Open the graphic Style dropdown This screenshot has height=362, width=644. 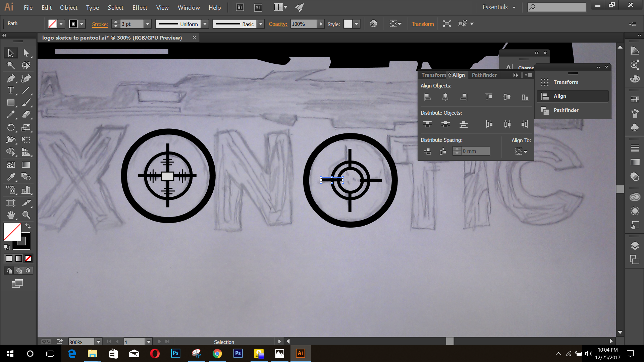click(357, 24)
